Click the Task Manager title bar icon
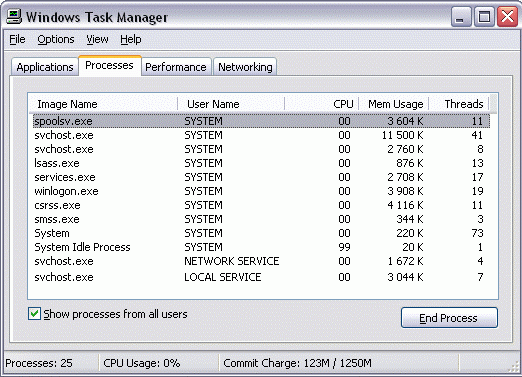 pos(14,16)
